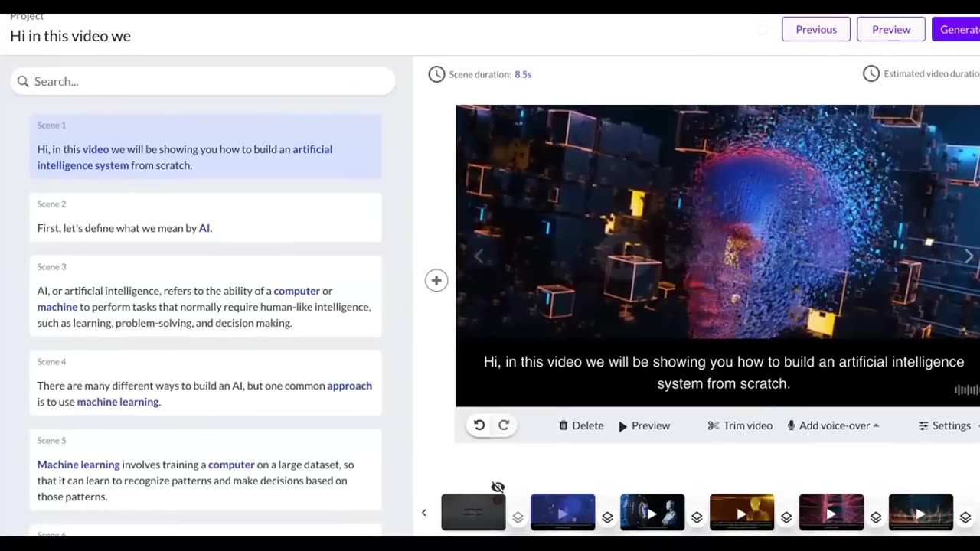
Task: Select the Scene 1 script card
Action: [205, 146]
